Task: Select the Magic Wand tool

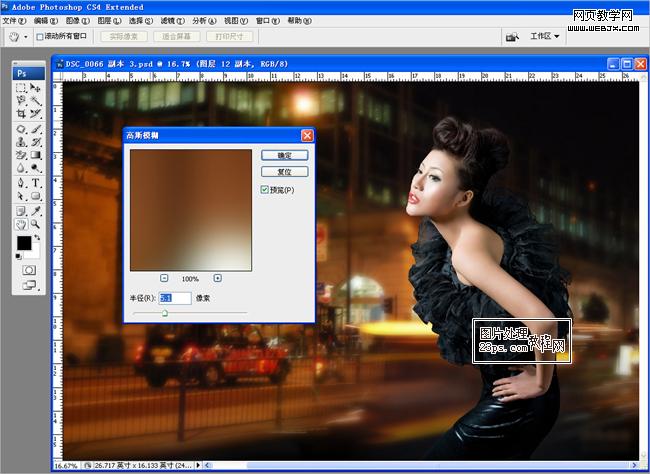Action: pos(36,100)
